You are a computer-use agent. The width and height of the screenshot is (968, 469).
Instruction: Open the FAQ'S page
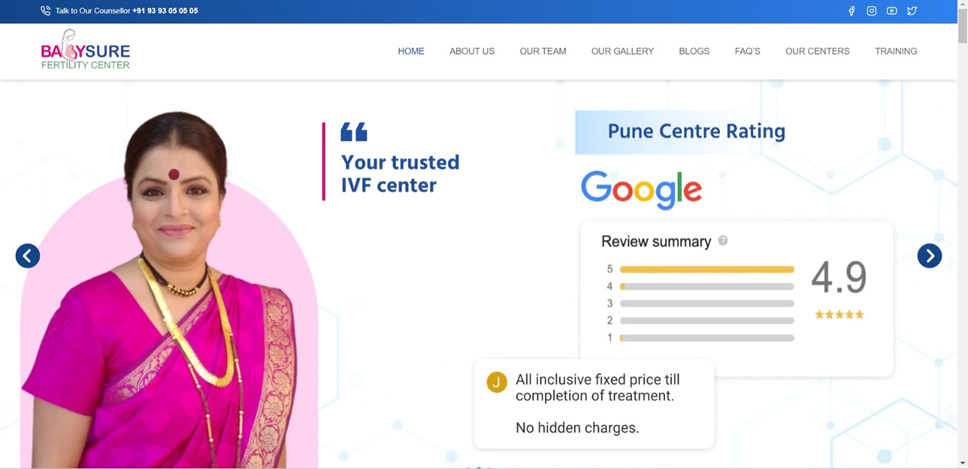pos(747,51)
